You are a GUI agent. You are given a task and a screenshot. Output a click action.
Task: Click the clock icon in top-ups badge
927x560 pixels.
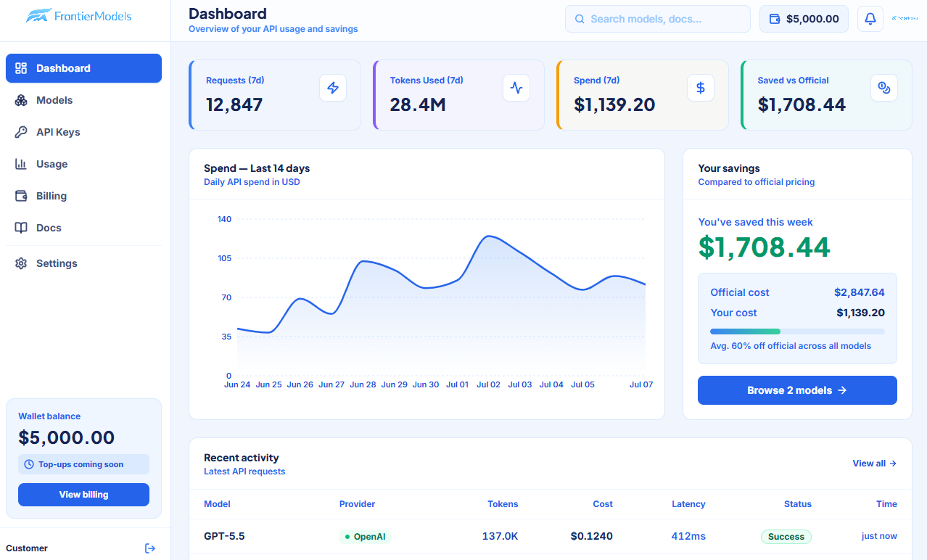[29, 464]
